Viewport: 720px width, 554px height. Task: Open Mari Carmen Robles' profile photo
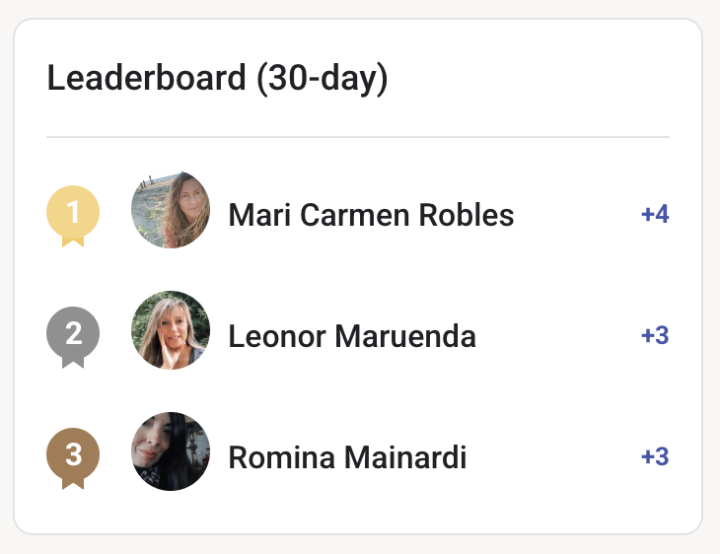(170, 210)
